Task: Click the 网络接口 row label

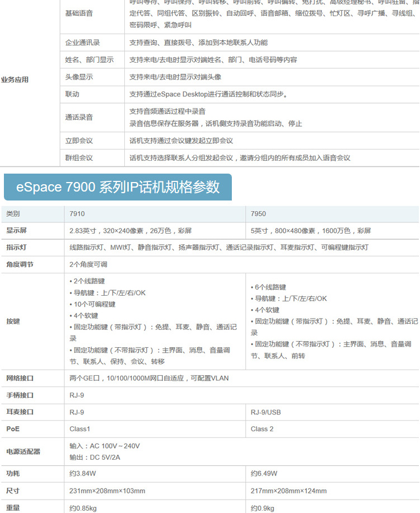Action: 20,378
